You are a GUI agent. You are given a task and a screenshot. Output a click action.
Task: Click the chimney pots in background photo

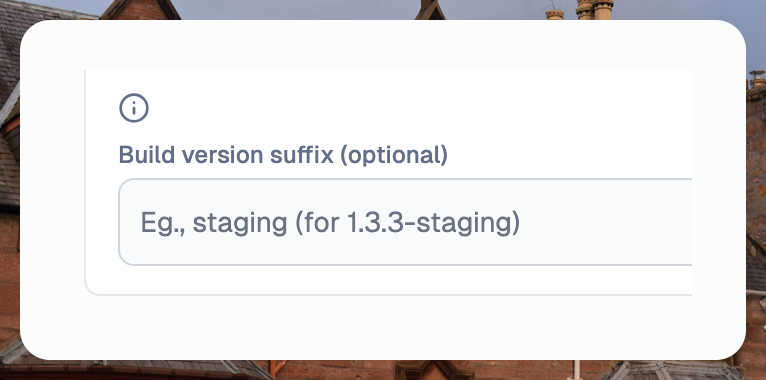[594, 9]
